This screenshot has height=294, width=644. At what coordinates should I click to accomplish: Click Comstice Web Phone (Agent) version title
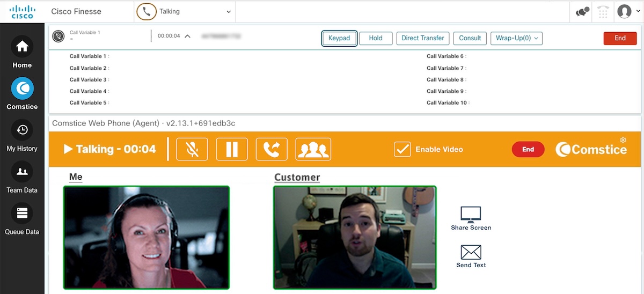pyautogui.click(x=144, y=123)
